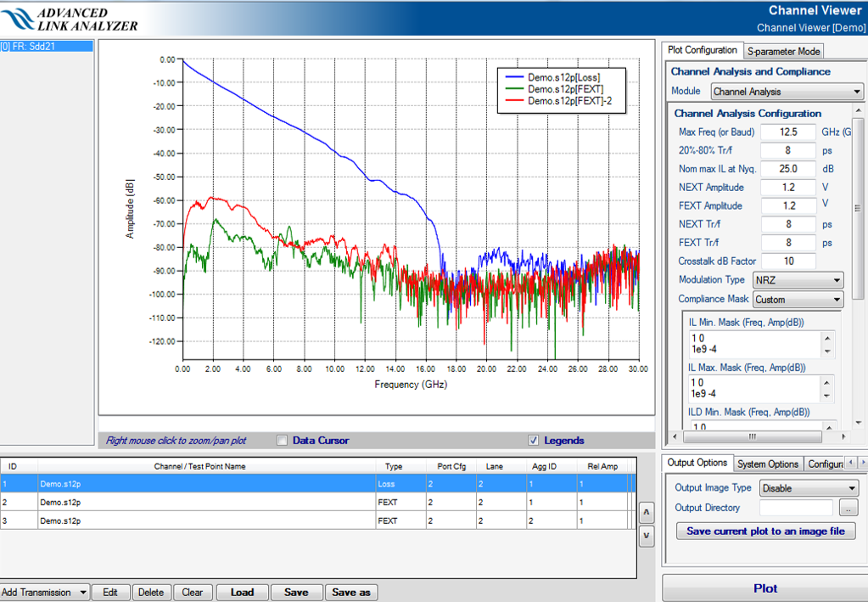Open the Compliance Mask dropdown
Viewport: 868px width, 602px height.
[798, 300]
